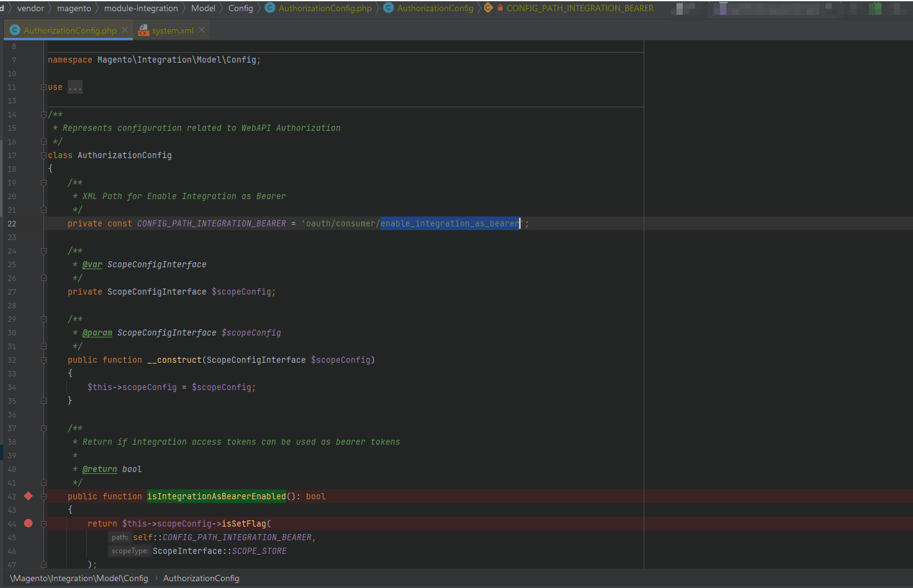Click the fold end marker on line 16
The height and width of the screenshot is (588, 913).
[x=43, y=141]
